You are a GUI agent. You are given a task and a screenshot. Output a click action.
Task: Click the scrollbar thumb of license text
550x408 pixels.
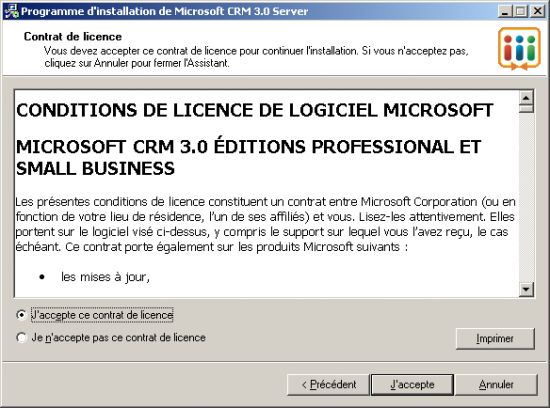(x=526, y=108)
